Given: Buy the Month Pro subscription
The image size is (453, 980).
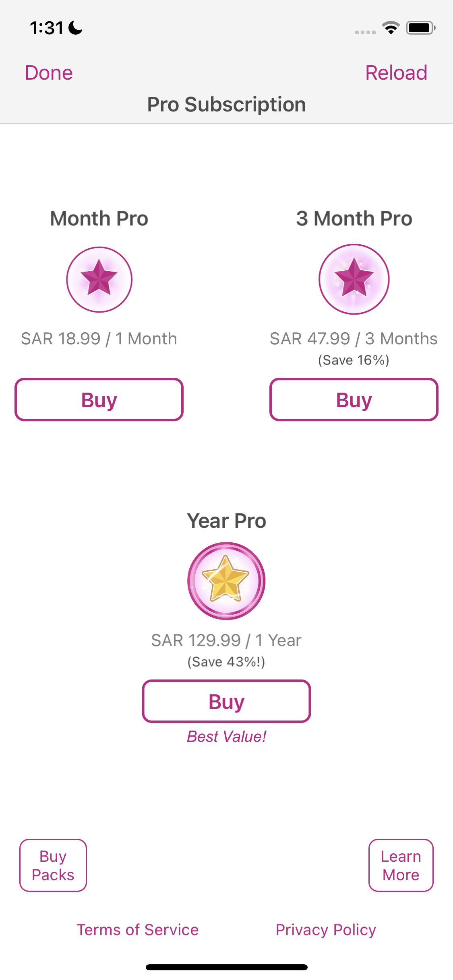Looking at the screenshot, I should pyautogui.click(x=99, y=399).
